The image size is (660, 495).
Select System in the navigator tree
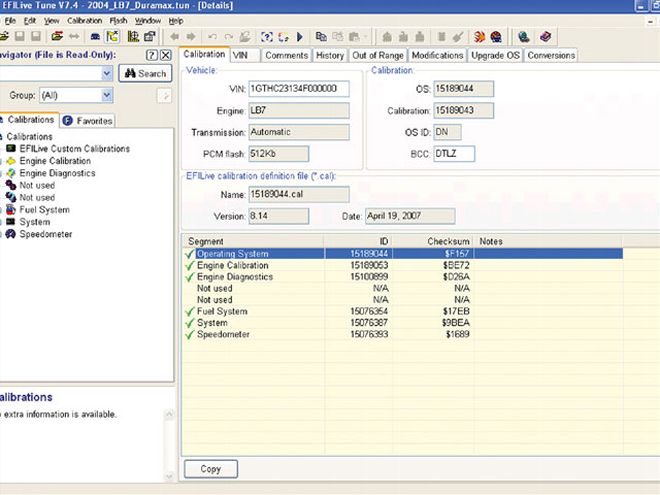tap(35, 222)
